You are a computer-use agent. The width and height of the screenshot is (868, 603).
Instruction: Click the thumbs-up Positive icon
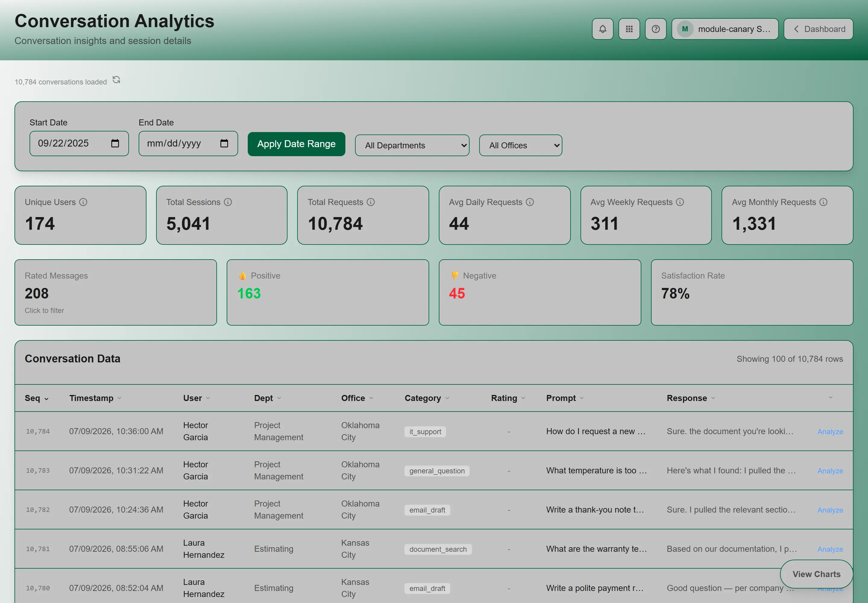point(243,276)
